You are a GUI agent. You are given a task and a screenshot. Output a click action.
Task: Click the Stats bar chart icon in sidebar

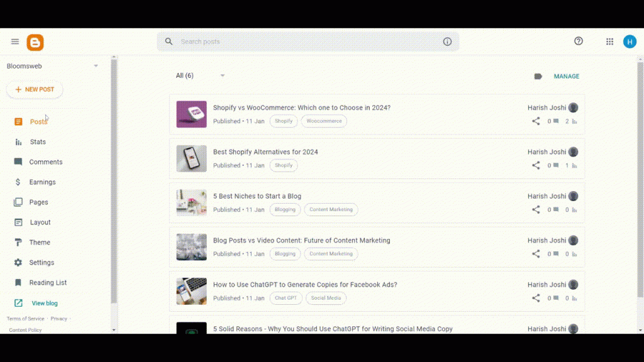point(18,142)
